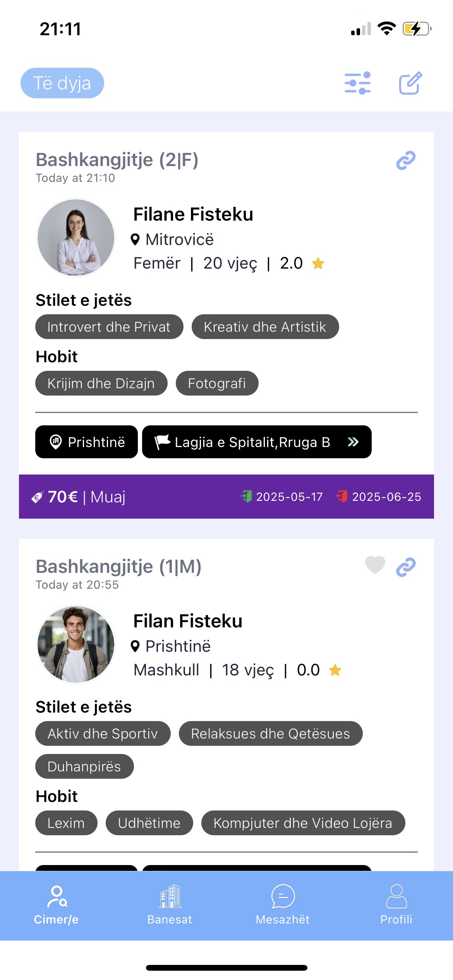The image size is (453, 980).
Task: Expand address with the double chevron arrow
Action: coord(353,442)
